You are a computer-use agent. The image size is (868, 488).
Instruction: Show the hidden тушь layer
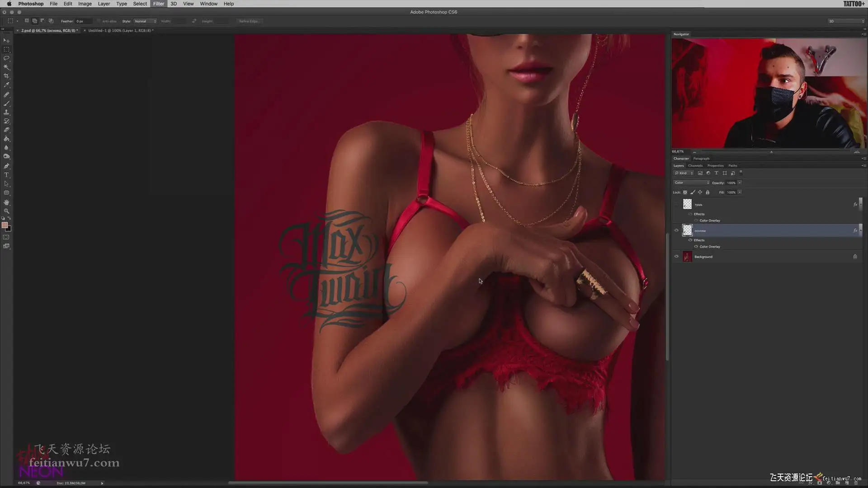676,205
